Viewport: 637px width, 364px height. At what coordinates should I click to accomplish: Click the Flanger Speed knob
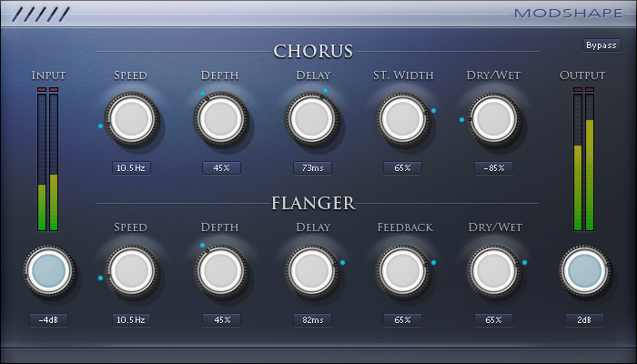(130, 270)
